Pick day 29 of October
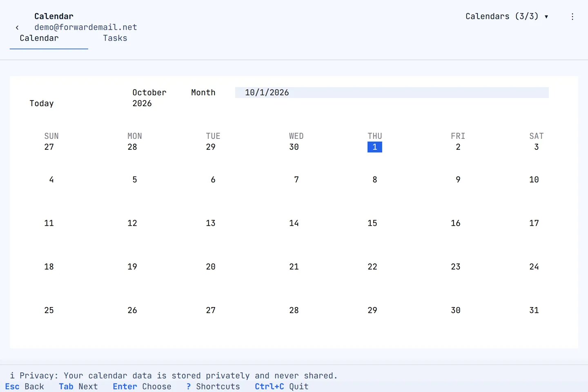 click(372, 310)
